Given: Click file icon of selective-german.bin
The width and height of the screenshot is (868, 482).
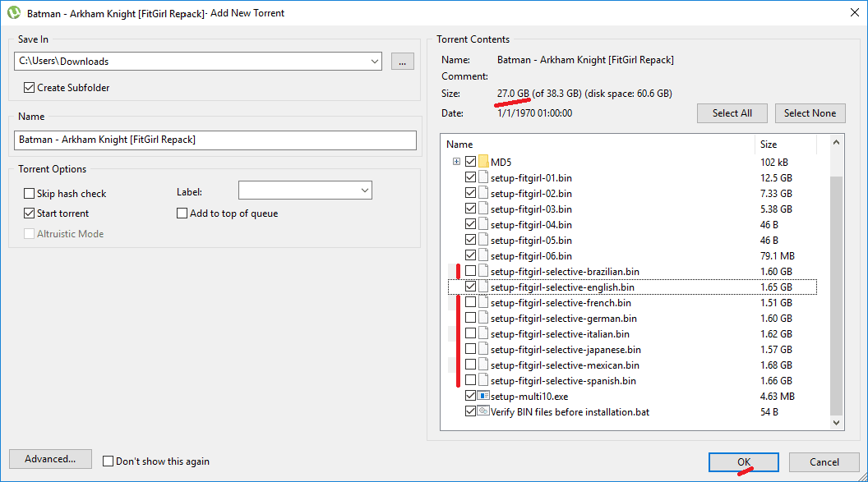Looking at the screenshot, I should pos(483,318).
